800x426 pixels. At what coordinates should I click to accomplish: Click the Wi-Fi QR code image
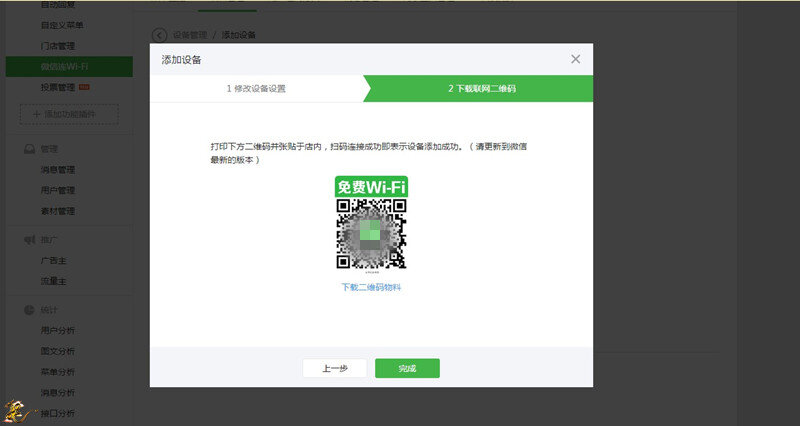(371, 234)
